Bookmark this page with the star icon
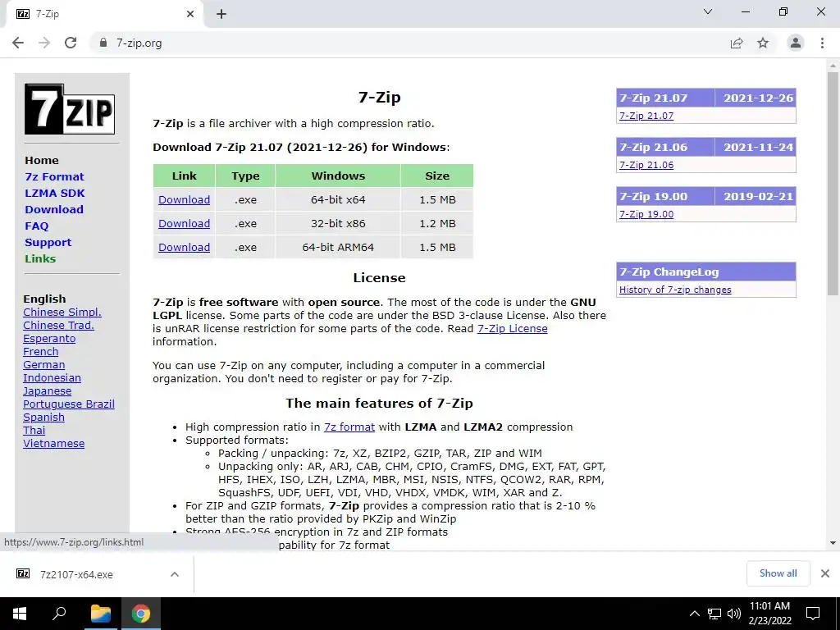 (x=763, y=43)
